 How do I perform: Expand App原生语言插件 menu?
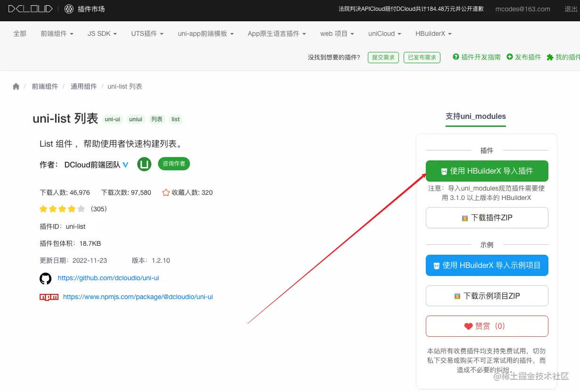pyautogui.click(x=277, y=33)
